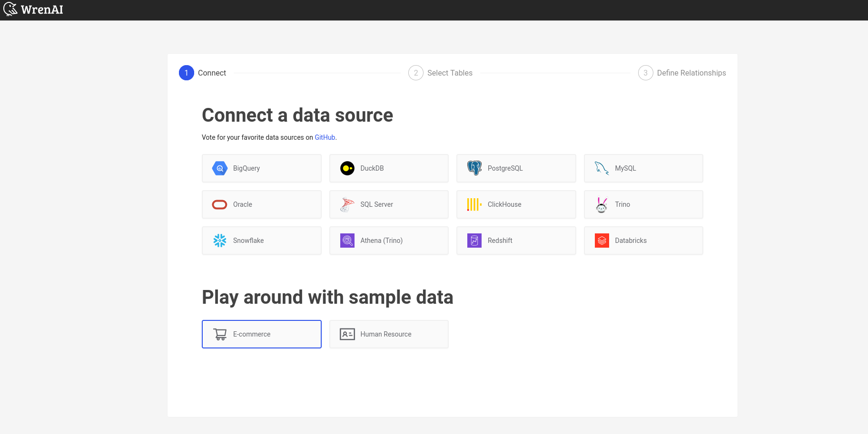Go to Define Relationships step

pyautogui.click(x=691, y=73)
